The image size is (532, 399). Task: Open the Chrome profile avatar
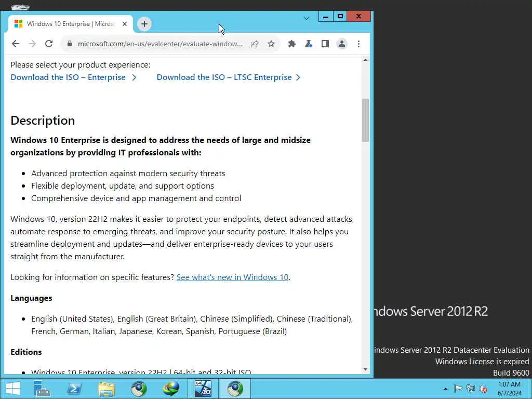click(342, 44)
